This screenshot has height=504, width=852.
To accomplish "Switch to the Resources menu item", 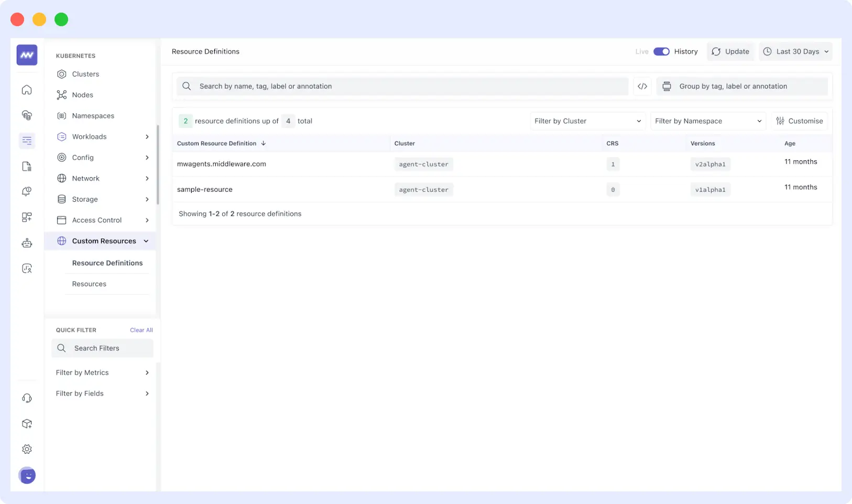I will coord(89,283).
